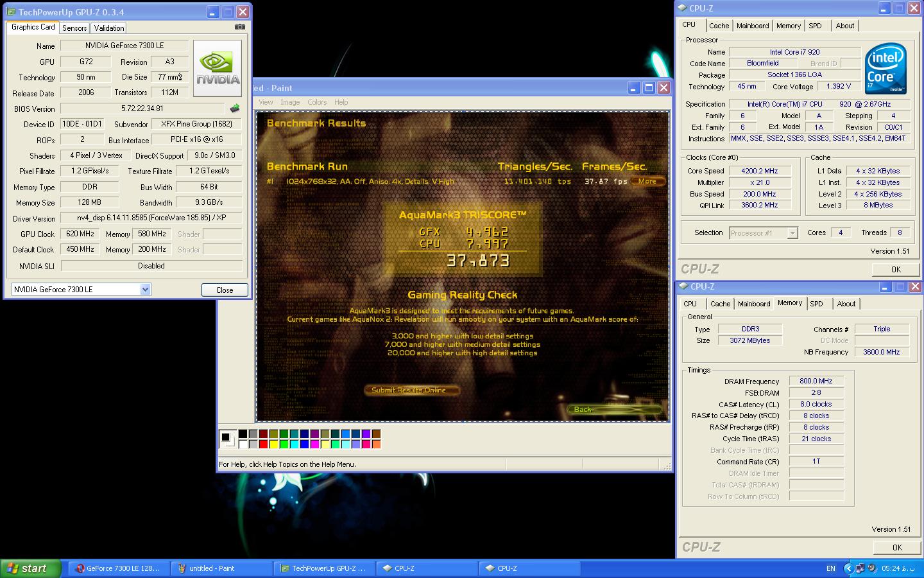Viewport: 924px width, 578px height.
Task: Open the Help menu in Paint
Action: point(341,102)
